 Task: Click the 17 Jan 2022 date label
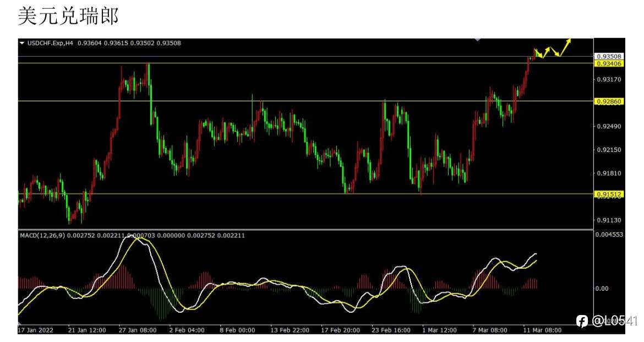click(36, 330)
